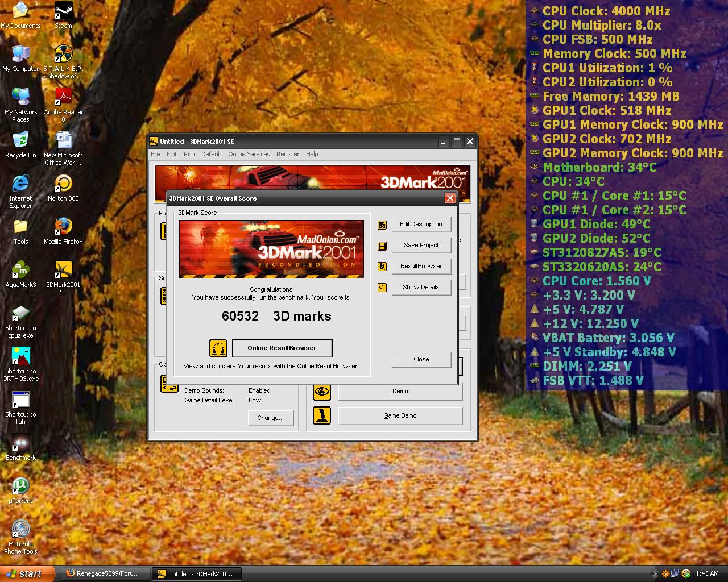Open the Default menu
The height and width of the screenshot is (582, 728).
[x=211, y=154]
